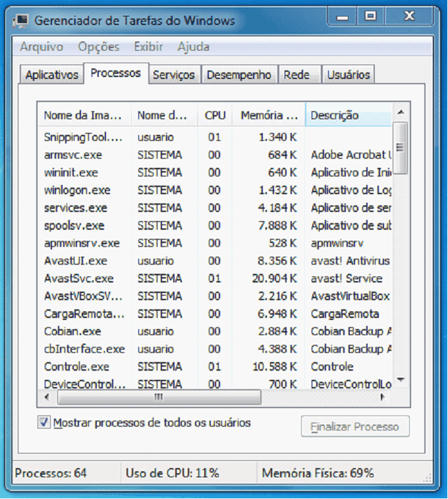Open the Opções menu

click(x=99, y=47)
